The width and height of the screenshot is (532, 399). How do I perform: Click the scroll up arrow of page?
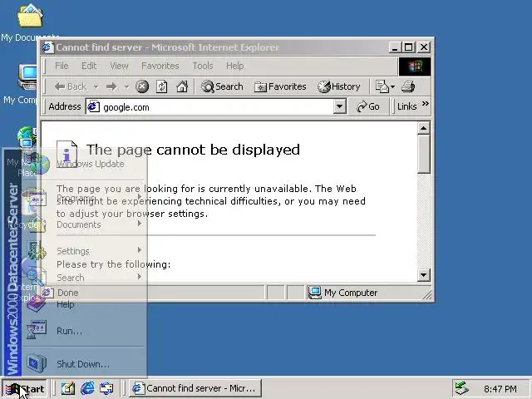(x=423, y=128)
